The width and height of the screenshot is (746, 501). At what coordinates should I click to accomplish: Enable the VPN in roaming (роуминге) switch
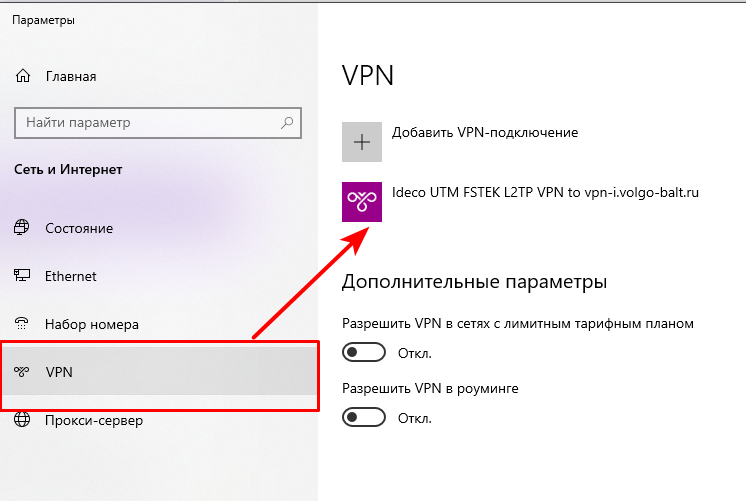coord(364,416)
